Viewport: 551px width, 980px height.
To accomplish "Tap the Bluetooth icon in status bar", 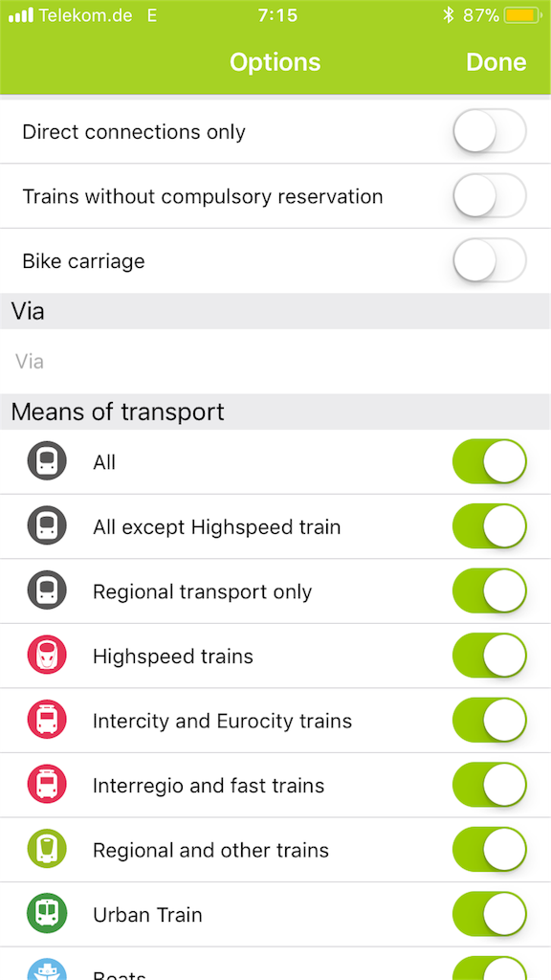I will click(x=448, y=15).
